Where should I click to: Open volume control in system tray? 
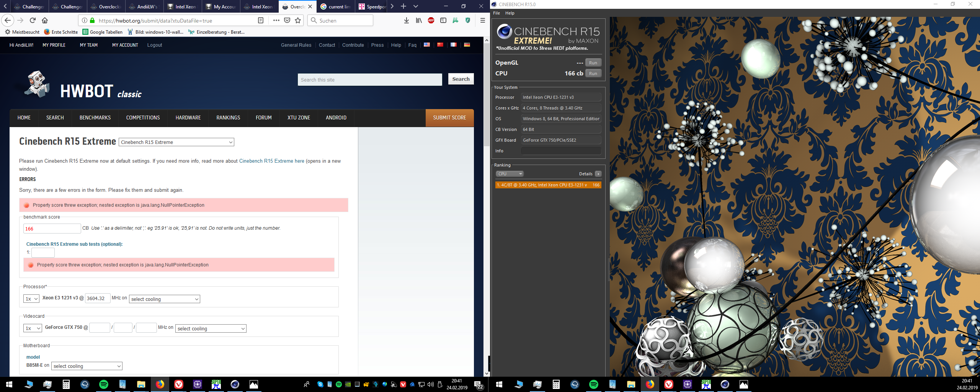point(431,384)
